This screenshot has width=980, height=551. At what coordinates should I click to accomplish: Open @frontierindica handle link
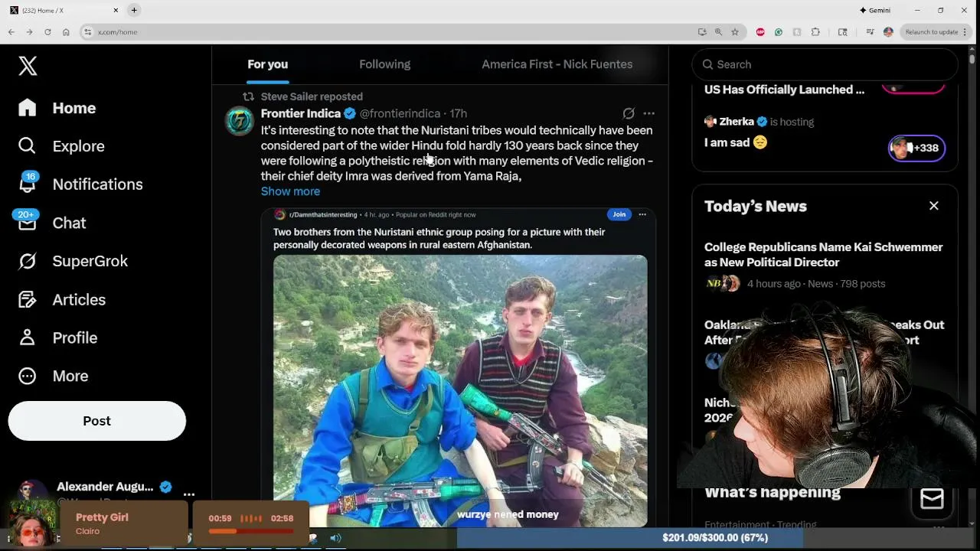coord(400,113)
